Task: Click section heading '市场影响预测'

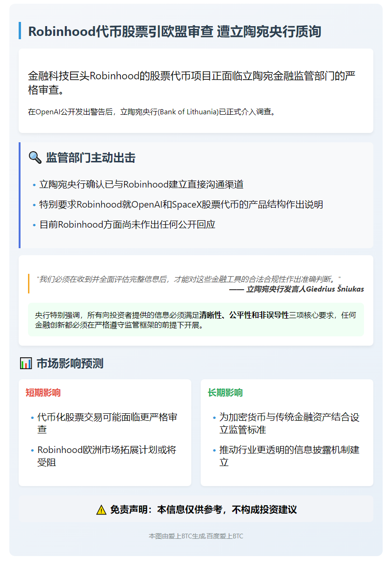Action: (x=70, y=363)
